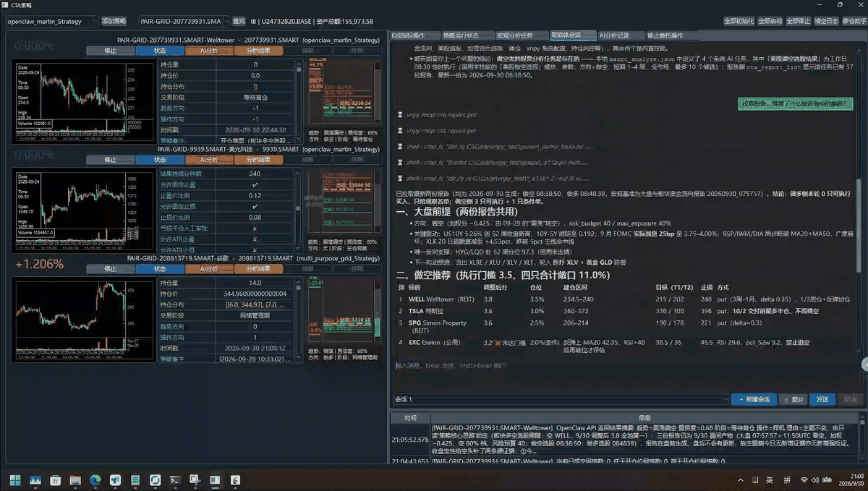Open the PAIR-GRID-207739931 strategy dropdown

click(x=182, y=22)
